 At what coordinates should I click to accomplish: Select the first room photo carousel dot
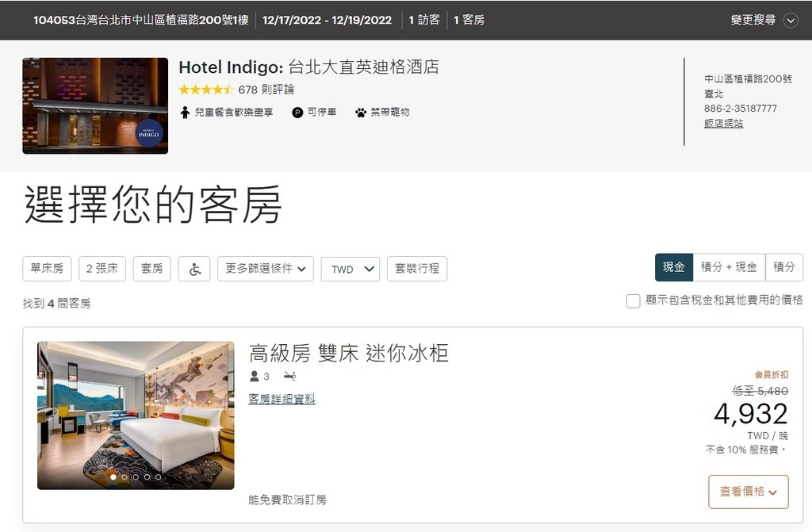click(113, 477)
